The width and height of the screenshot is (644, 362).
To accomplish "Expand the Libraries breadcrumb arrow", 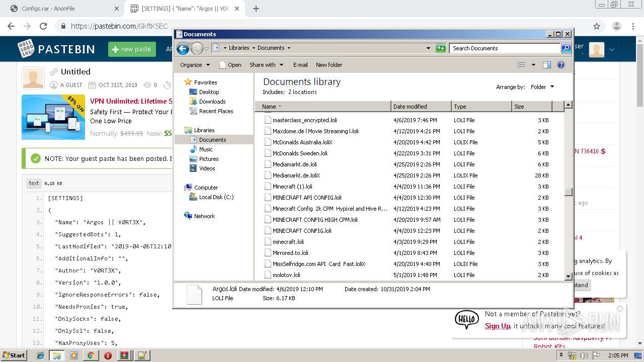I will (254, 48).
